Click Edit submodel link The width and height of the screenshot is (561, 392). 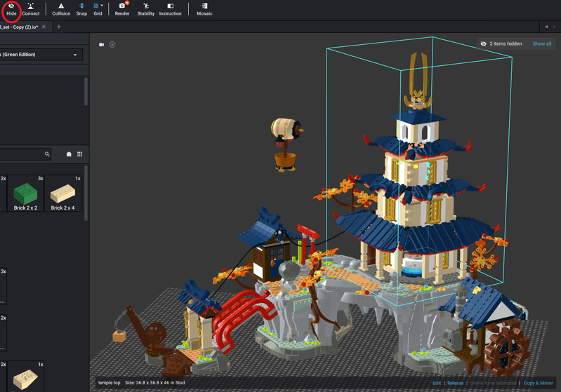click(437, 383)
